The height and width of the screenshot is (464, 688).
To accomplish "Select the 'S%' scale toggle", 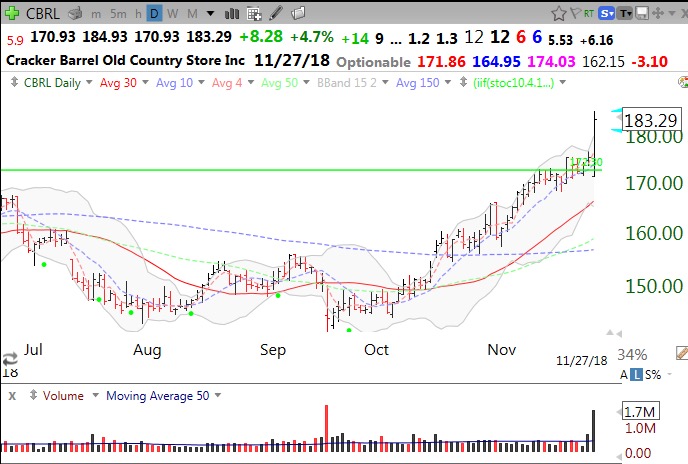I will tap(653, 374).
